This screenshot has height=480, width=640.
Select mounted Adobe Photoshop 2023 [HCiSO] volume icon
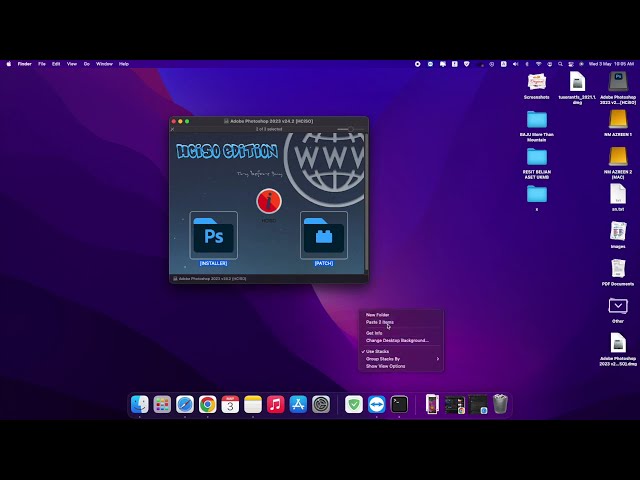coord(618,82)
